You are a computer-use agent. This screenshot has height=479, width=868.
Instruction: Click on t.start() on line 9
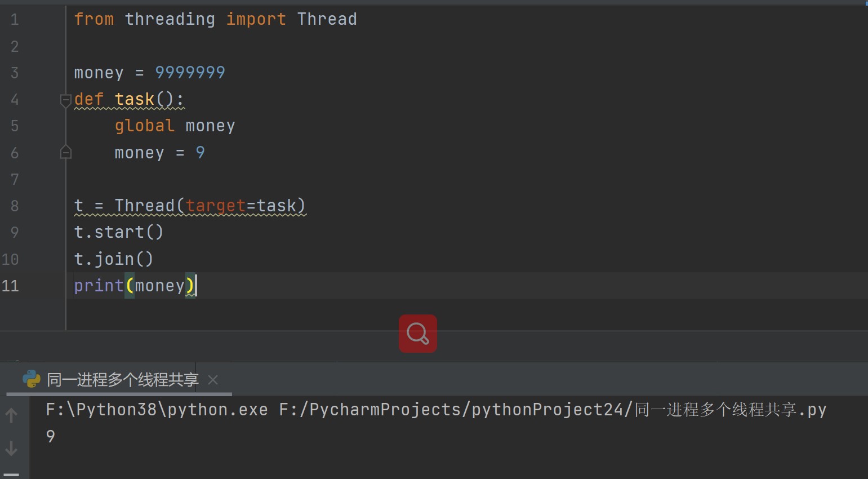(118, 232)
